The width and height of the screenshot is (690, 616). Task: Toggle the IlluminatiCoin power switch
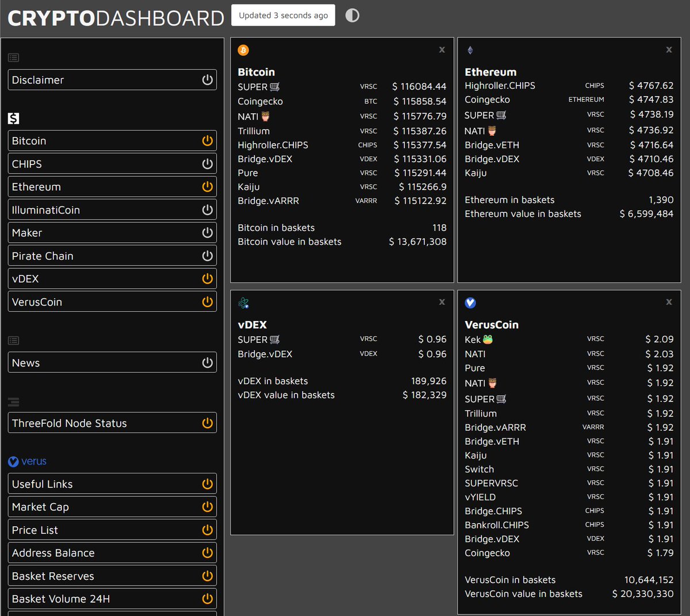point(208,210)
